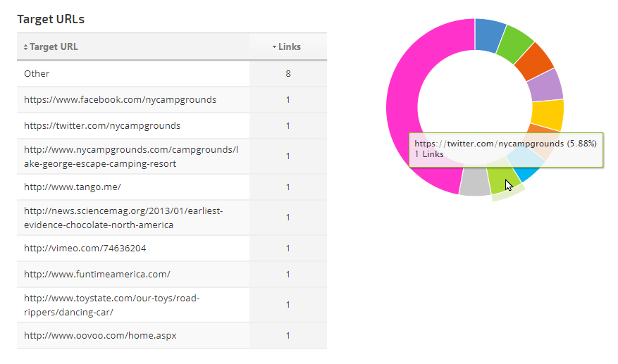618x364 pixels.
Task: Select the gray donut chart segment
Action: [474, 182]
